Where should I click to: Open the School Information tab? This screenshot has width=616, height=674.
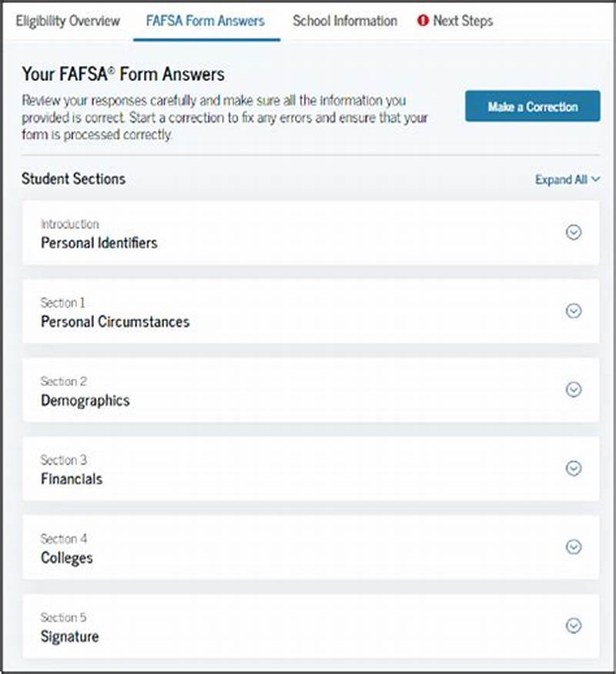[344, 22]
